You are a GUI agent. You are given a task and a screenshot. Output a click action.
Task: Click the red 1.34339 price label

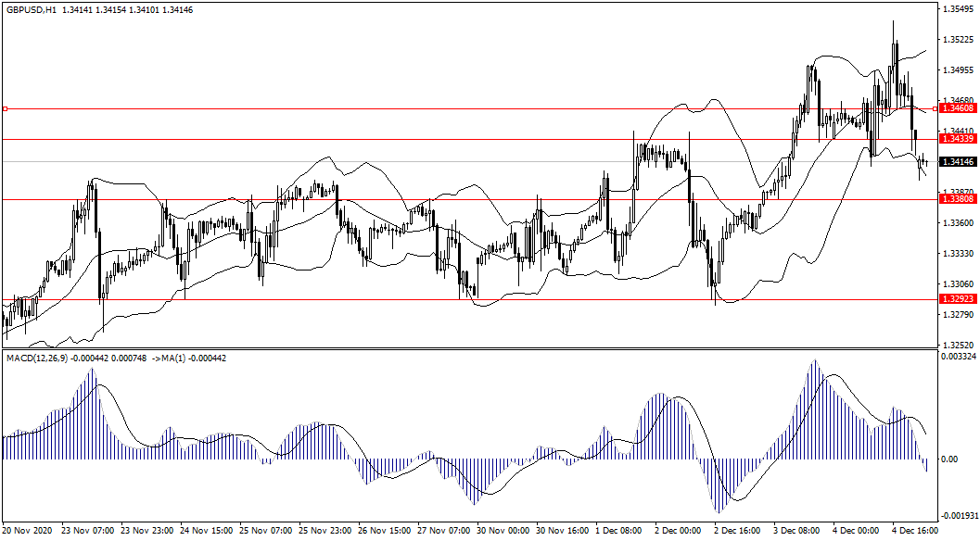pos(956,139)
